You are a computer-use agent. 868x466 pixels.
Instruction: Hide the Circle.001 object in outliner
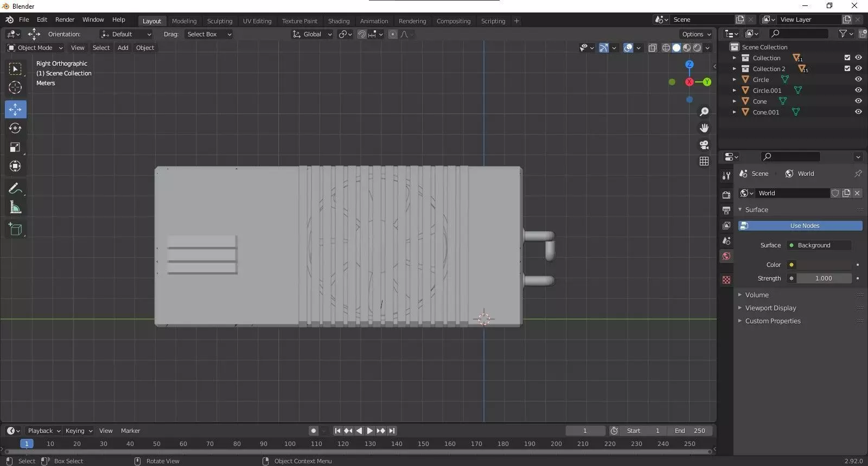[858, 91]
